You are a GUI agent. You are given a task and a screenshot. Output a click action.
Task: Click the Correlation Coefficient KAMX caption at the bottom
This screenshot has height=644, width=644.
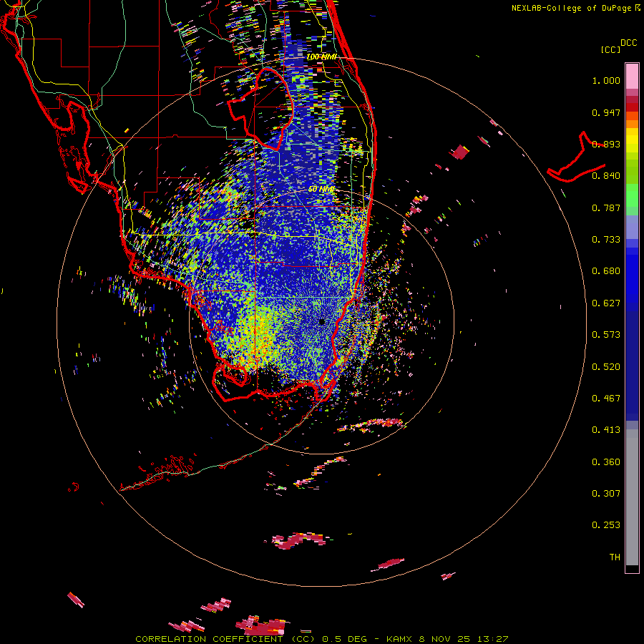click(x=322, y=639)
